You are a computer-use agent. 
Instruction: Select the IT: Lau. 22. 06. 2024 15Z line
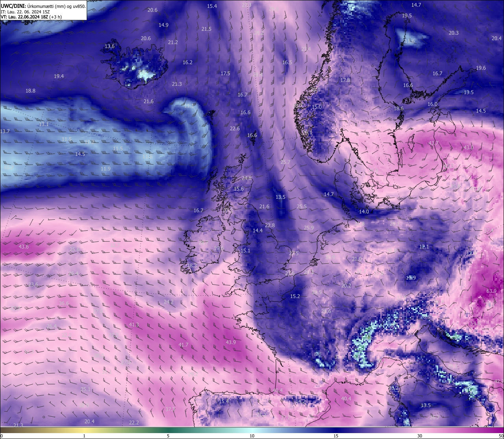pos(25,12)
